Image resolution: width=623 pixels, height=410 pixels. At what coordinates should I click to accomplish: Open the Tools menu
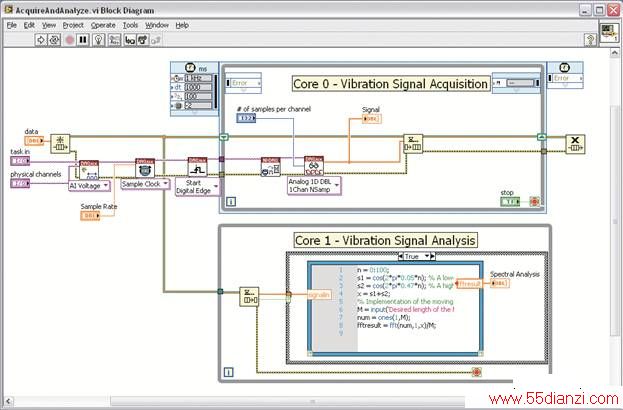pos(130,25)
